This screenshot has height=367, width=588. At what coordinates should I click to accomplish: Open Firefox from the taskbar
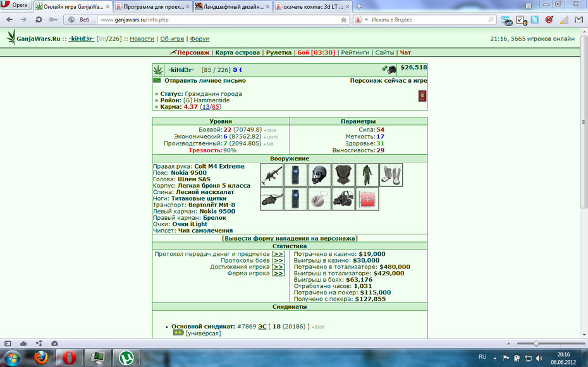point(41,358)
